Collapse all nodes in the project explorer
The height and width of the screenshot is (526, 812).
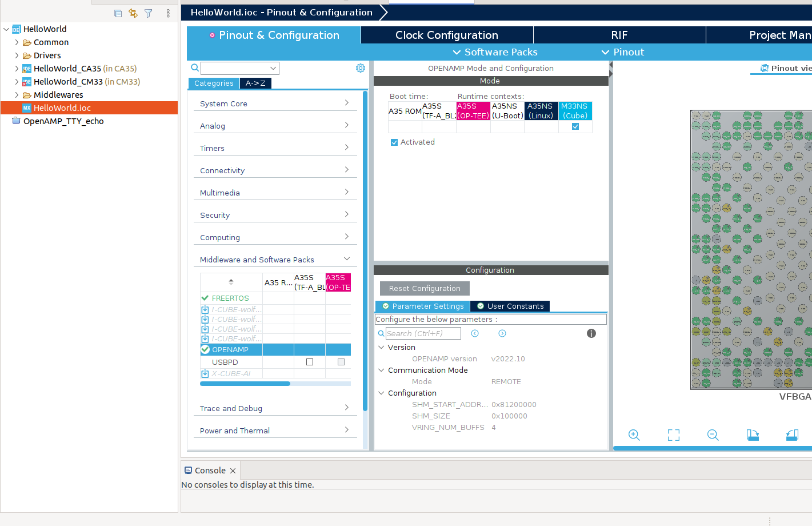118,13
